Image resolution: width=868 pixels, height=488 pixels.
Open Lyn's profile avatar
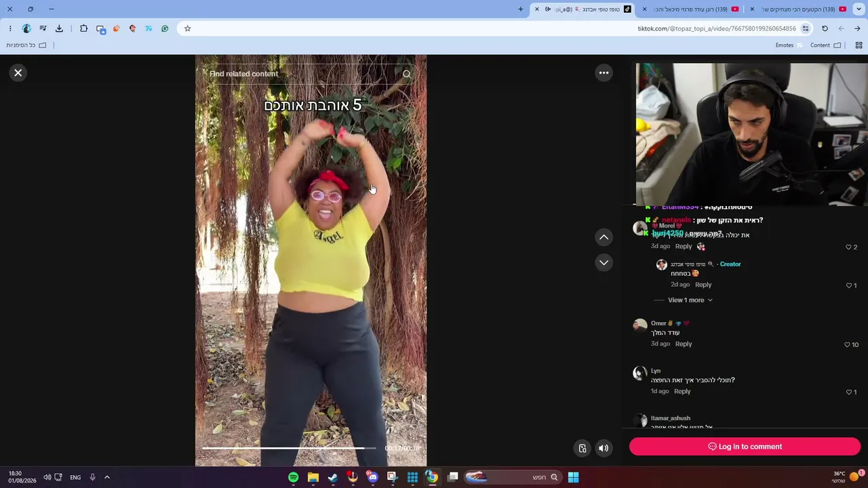640,373
